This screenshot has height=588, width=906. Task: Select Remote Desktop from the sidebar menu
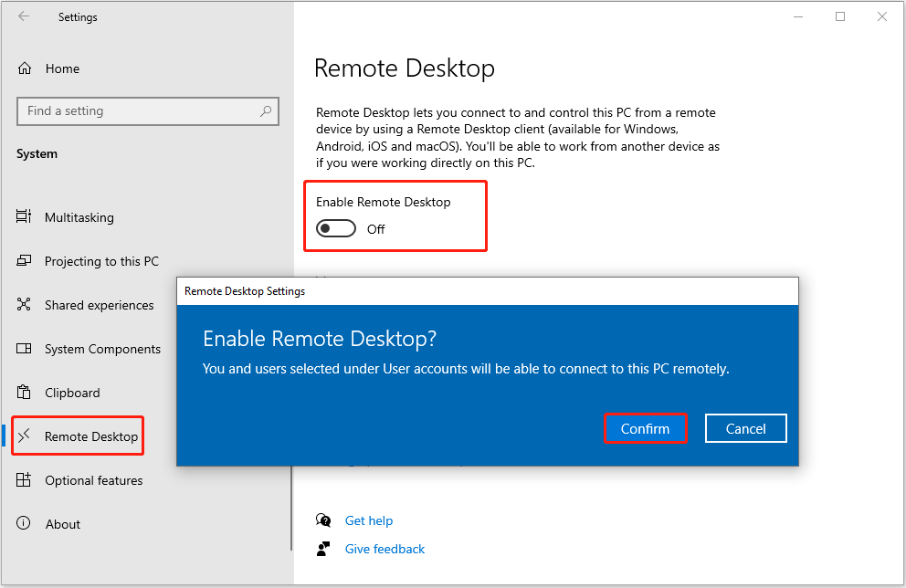(91, 436)
